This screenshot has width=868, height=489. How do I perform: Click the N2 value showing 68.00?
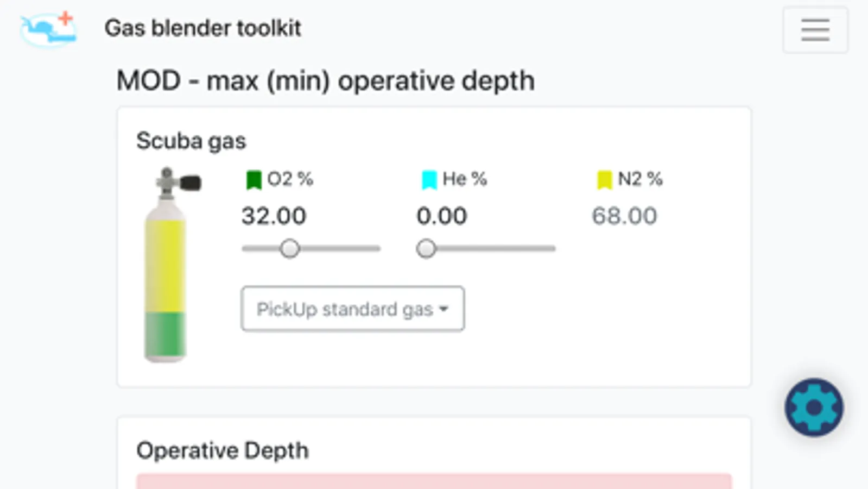pos(624,216)
